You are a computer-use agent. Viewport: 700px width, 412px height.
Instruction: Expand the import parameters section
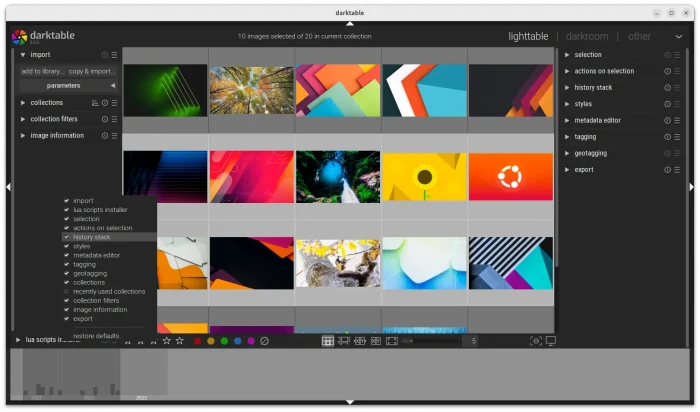tap(68, 86)
